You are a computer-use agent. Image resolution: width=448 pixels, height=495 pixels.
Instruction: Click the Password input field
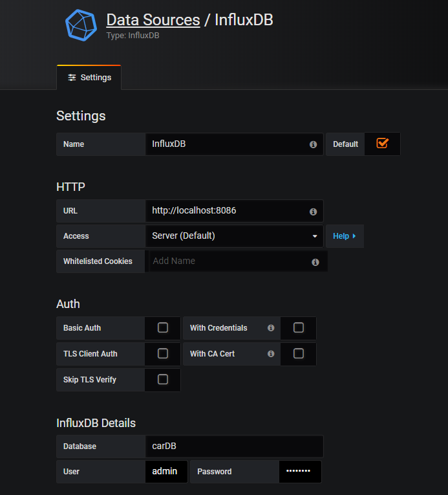point(300,471)
